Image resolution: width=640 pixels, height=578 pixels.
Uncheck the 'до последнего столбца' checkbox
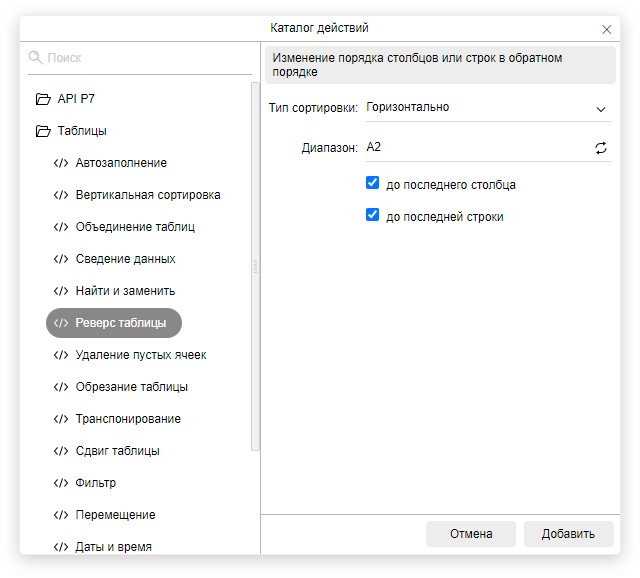(373, 184)
